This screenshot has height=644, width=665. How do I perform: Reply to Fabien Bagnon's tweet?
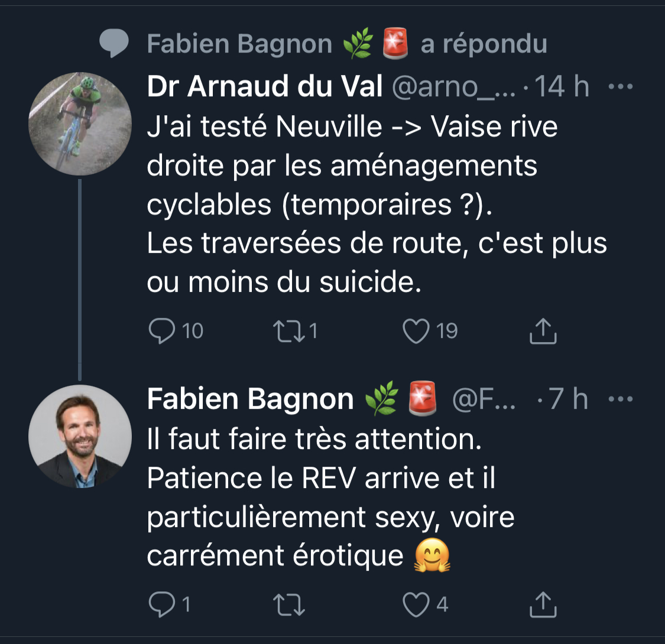tap(161, 604)
